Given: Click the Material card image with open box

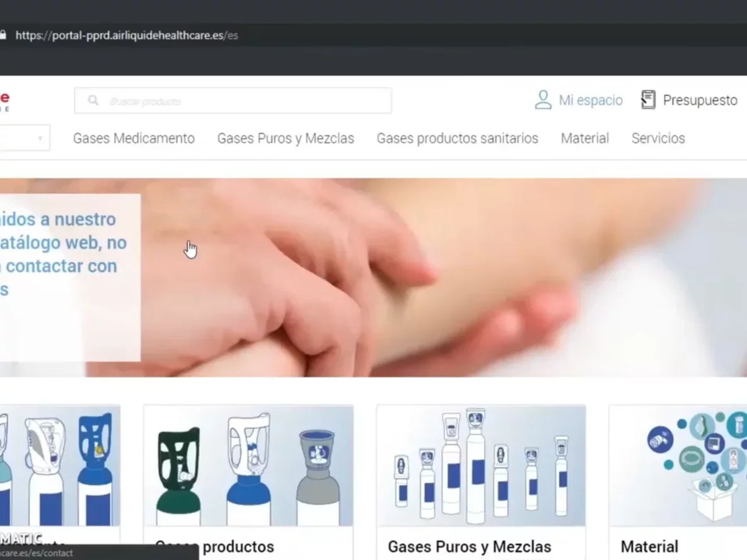Looking at the screenshot, I should click(x=678, y=466).
